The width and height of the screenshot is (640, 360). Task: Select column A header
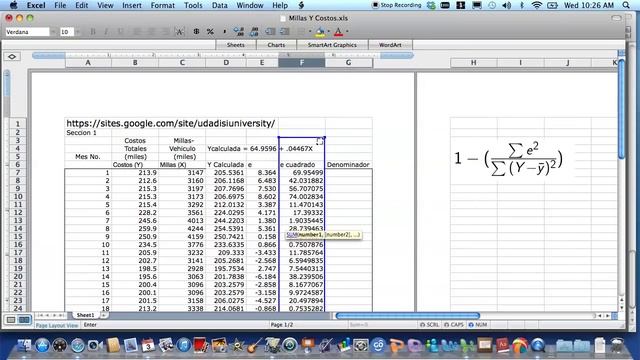[x=88, y=62]
